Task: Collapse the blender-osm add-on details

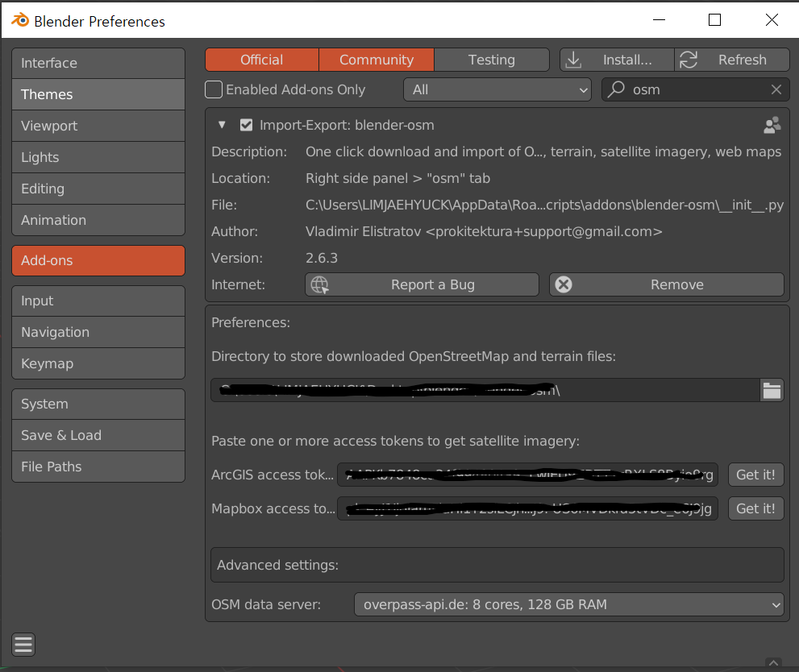Action: [222, 125]
